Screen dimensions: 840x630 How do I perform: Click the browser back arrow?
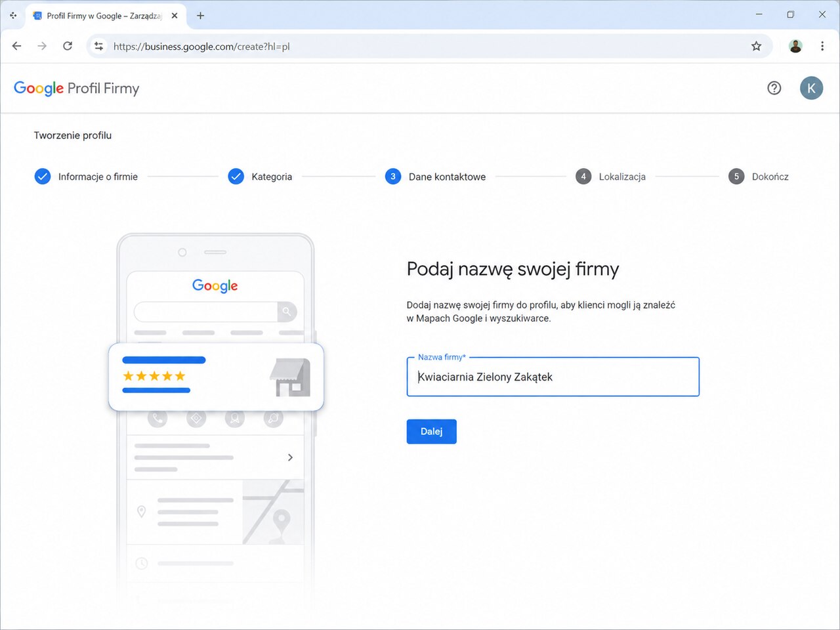click(17, 46)
